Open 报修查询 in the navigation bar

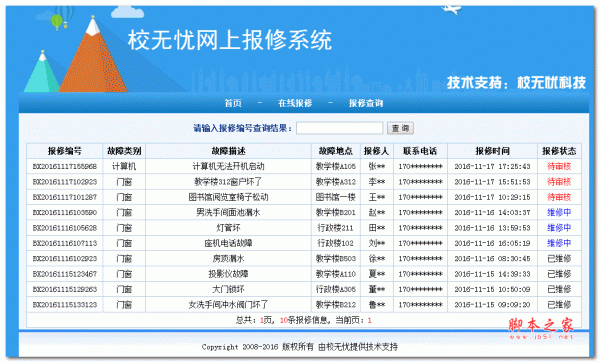click(x=366, y=103)
